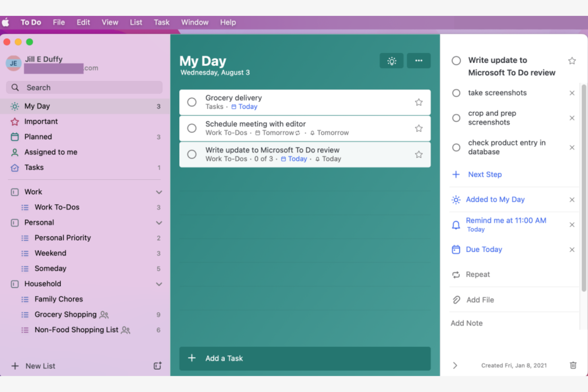Click Add a Task field
588x392 pixels.
(x=305, y=358)
